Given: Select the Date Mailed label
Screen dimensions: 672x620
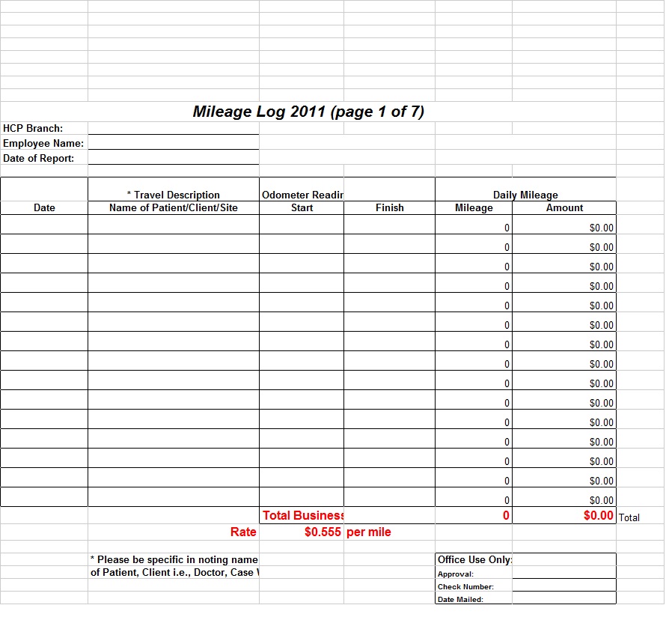Looking at the screenshot, I should [460, 600].
